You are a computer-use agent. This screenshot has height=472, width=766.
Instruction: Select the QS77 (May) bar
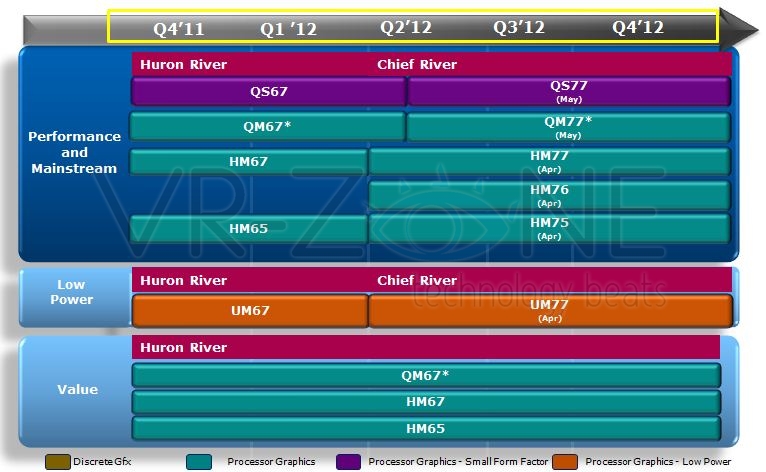coord(569,91)
